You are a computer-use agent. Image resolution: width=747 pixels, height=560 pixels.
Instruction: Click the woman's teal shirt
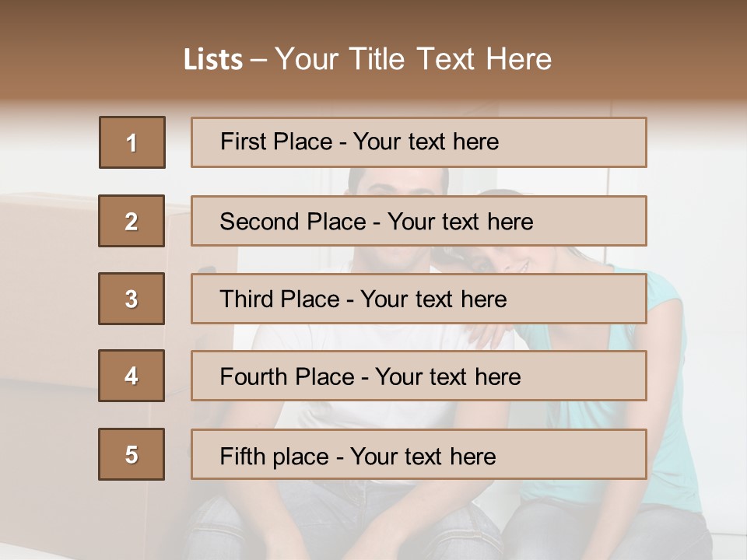pos(661,366)
